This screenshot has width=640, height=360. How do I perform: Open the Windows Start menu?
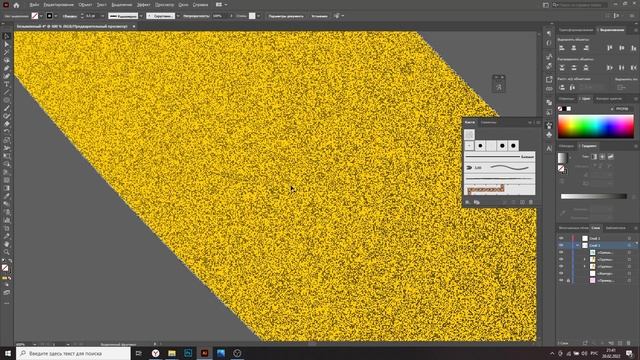(8, 353)
